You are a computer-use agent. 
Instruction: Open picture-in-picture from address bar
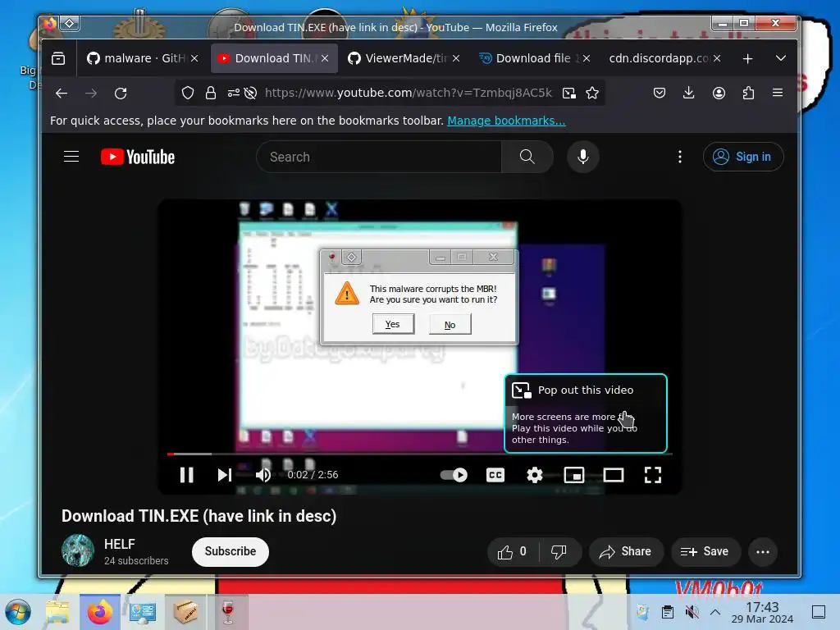point(569,94)
